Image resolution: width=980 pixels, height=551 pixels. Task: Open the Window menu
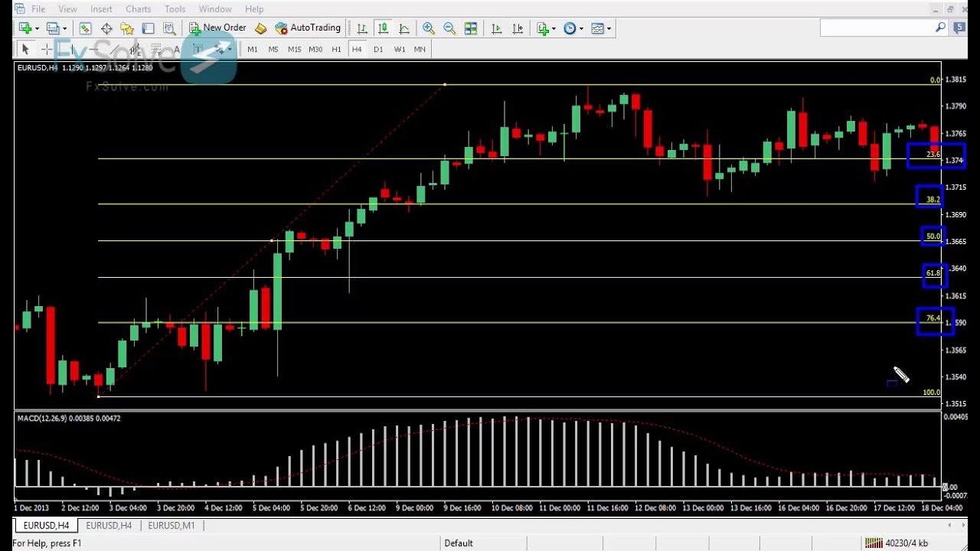[x=215, y=9]
